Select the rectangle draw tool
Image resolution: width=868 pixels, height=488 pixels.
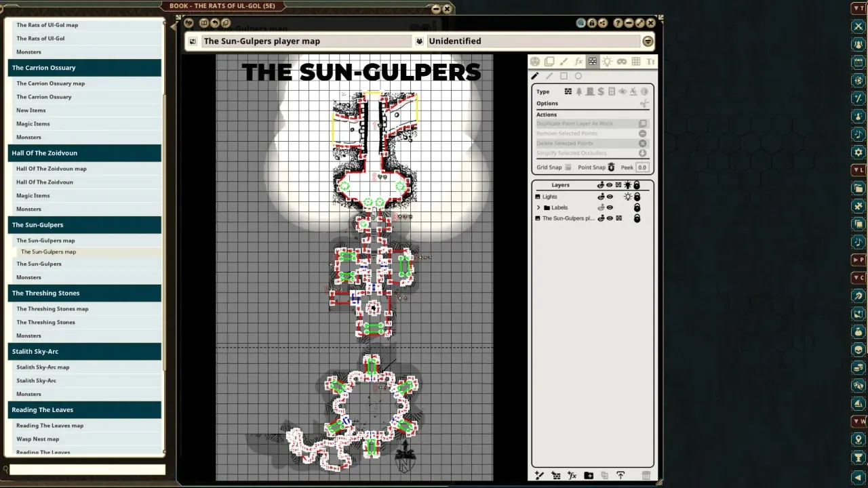click(x=564, y=76)
